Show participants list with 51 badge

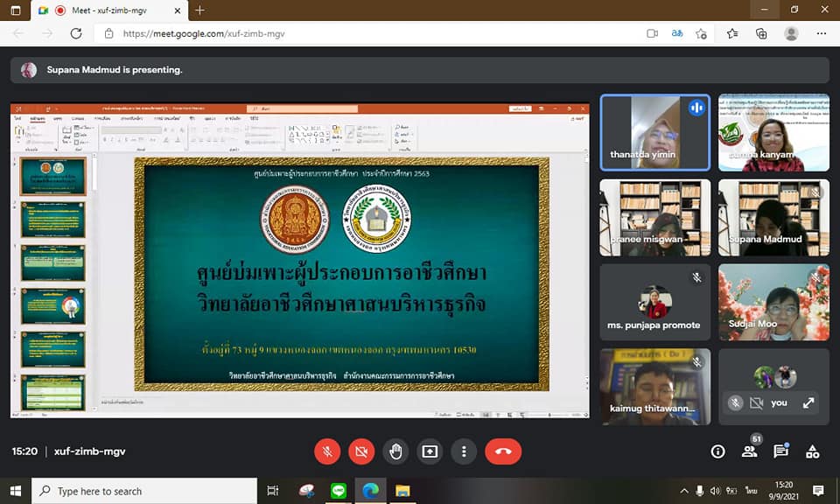tap(750, 450)
